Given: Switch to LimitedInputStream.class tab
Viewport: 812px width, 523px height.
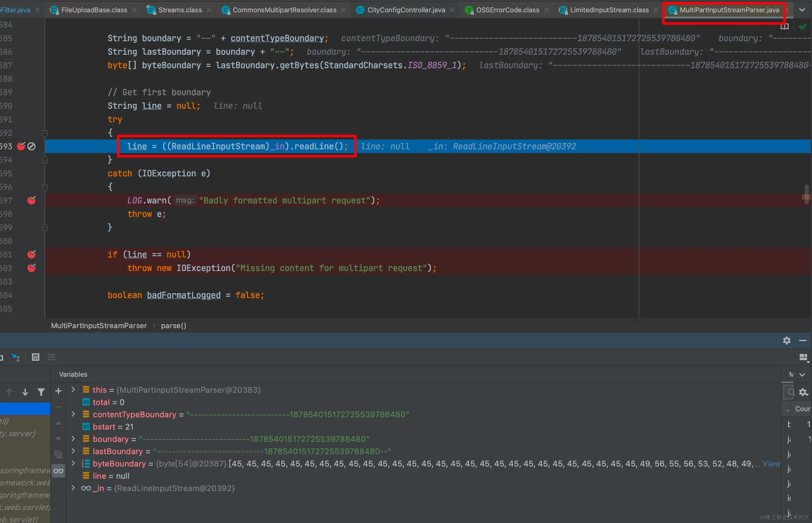Looking at the screenshot, I should 609,10.
